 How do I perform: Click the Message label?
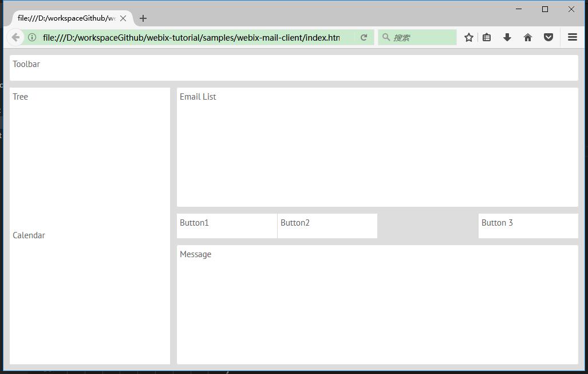(195, 254)
